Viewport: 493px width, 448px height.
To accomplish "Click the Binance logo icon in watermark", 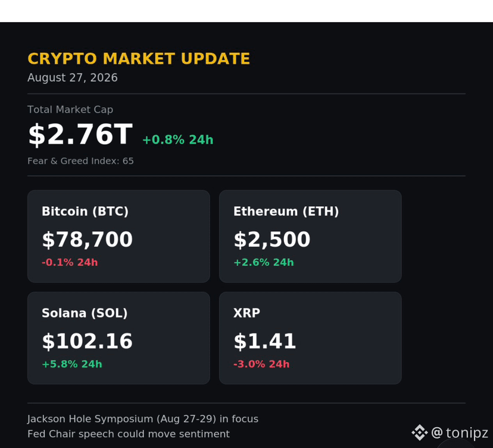I will (x=419, y=433).
